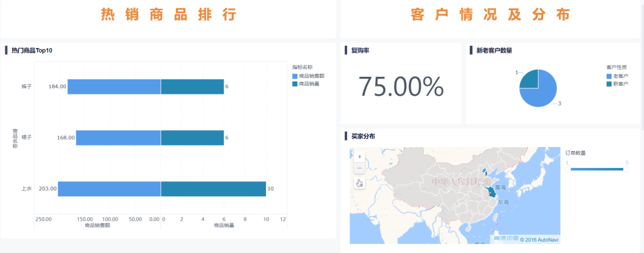Screen dimensions: 644x253
Task: Click the 订单数量 legend title
Action: point(575,153)
